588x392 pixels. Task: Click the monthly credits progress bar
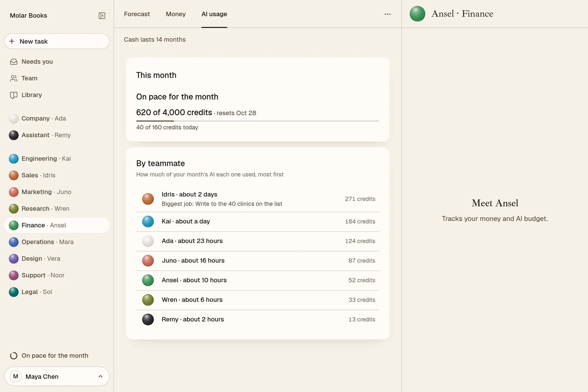[x=258, y=121]
